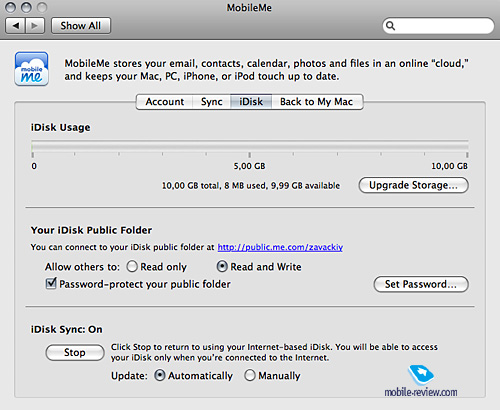Go back with the left arrow button

coord(15,26)
